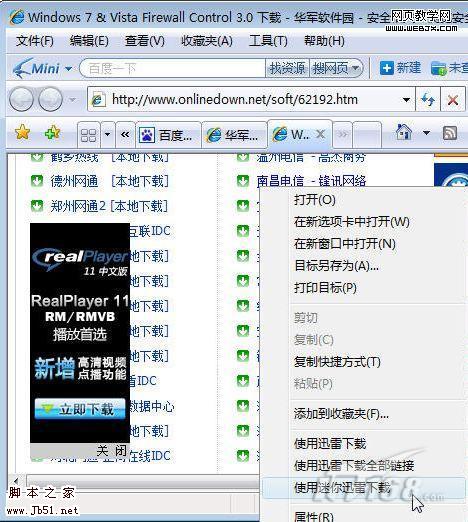
Task: Expand the 搜网页 dropdown arrow
Action: pos(356,69)
